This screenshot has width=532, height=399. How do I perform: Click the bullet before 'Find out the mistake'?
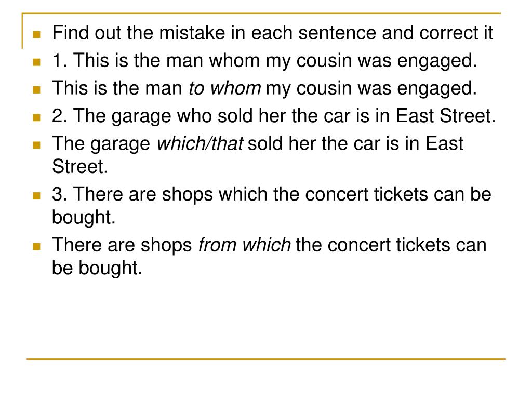(37, 34)
